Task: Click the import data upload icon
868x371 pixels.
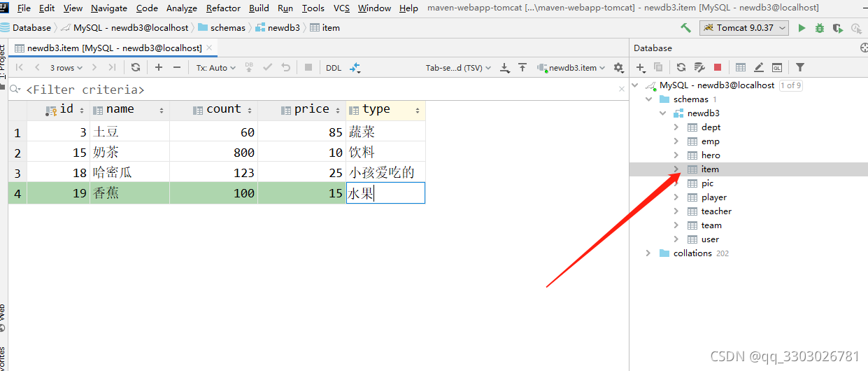Action: pyautogui.click(x=522, y=67)
